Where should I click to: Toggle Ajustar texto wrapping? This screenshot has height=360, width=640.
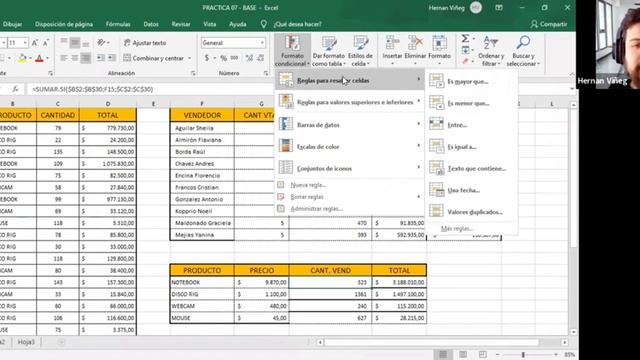click(x=145, y=43)
